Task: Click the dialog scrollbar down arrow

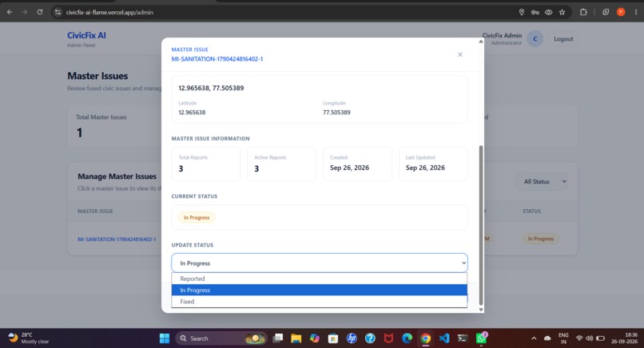Action: [x=480, y=310]
